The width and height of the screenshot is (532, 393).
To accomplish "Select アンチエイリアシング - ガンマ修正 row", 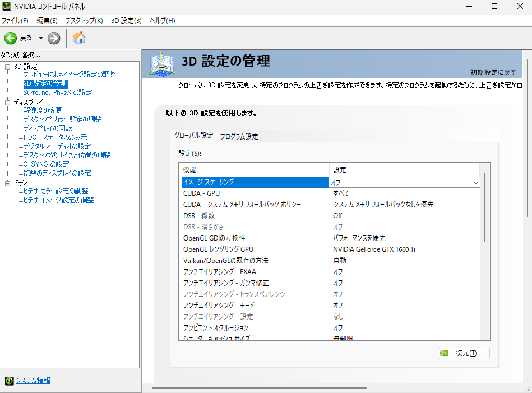I will click(331, 283).
